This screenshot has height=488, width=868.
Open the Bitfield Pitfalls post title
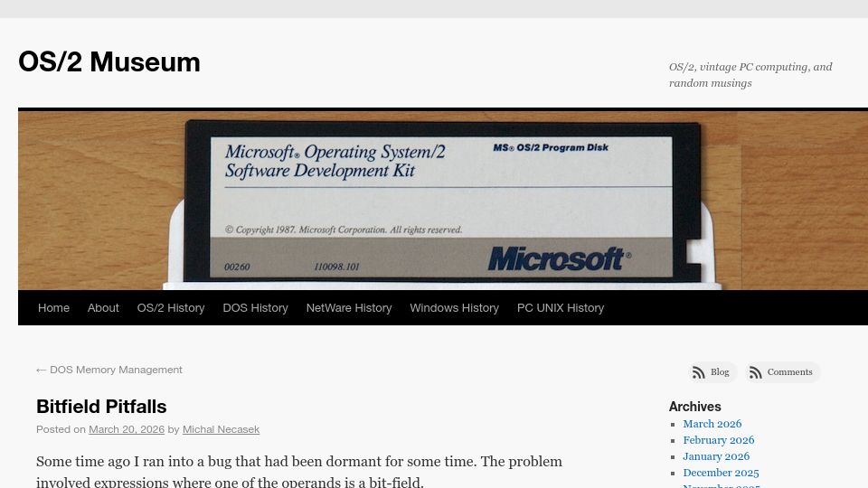pos(101,407)
